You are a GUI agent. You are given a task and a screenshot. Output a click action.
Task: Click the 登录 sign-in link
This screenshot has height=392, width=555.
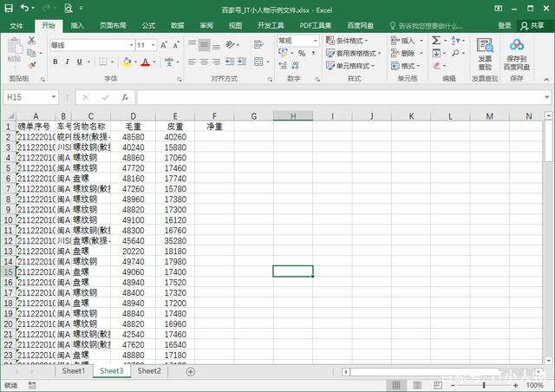[505, 25]
